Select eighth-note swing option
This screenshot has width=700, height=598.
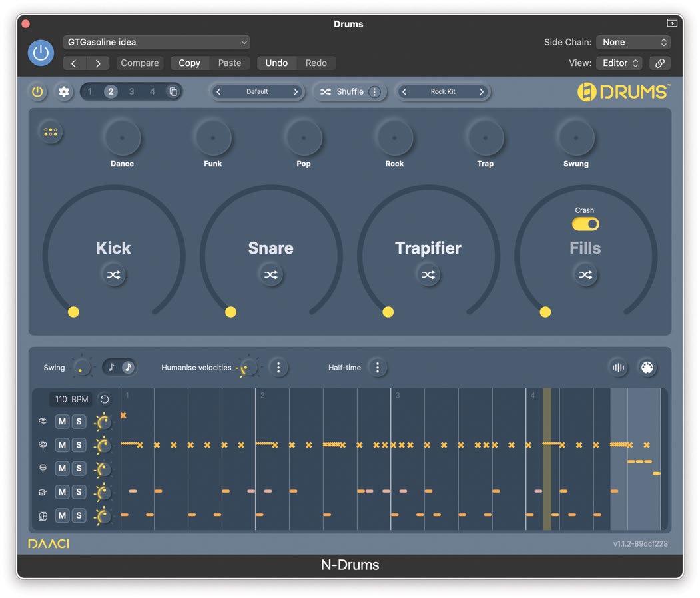point(112,368)
